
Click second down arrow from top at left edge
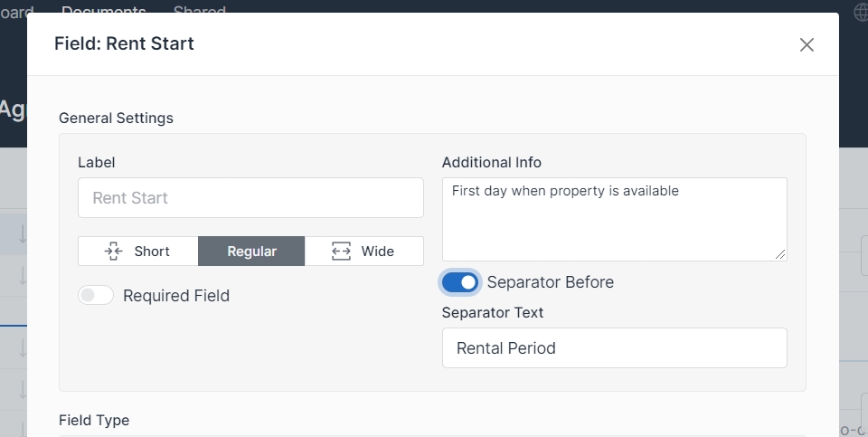[x=22, y=274]
